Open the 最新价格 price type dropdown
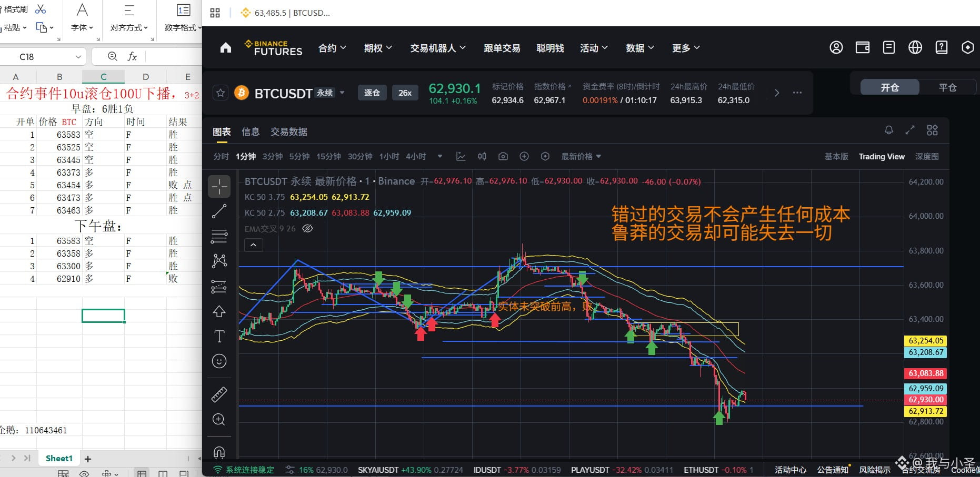980x477 pixels. coord(581,156)
